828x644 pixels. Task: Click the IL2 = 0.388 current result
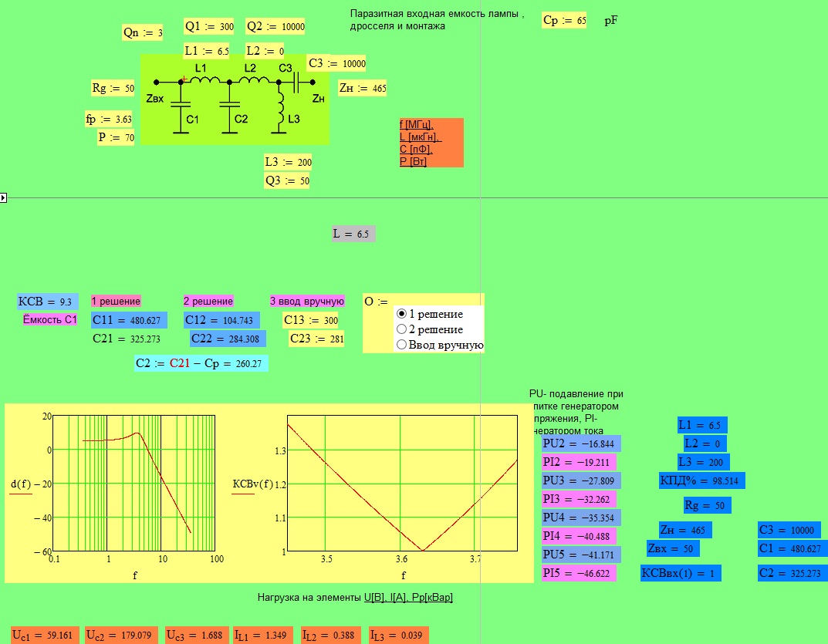tap(331, 635)
